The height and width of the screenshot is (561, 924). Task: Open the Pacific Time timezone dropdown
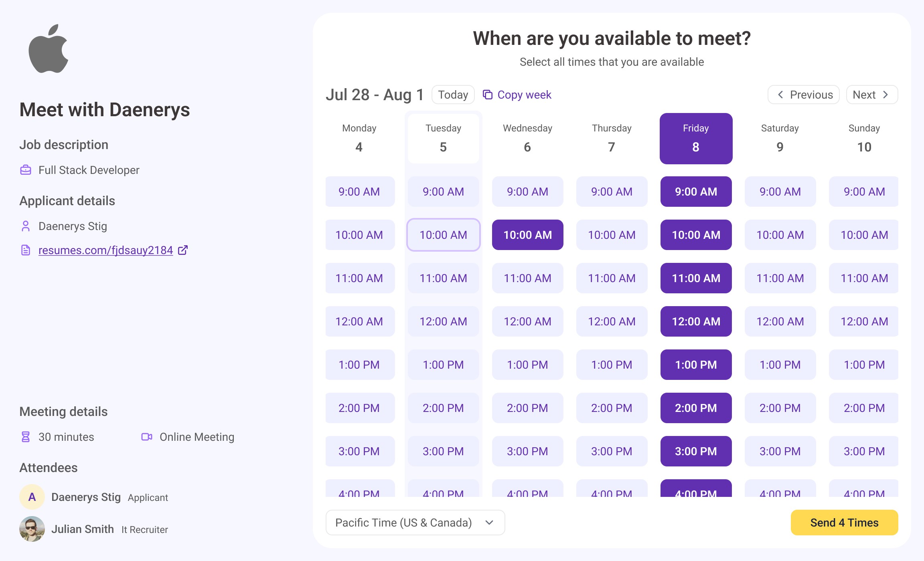coord(415,523)
